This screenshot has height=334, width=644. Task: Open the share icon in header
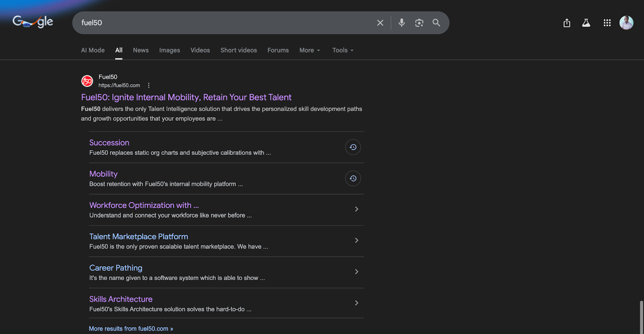pyautogui.click(x=567, y=23)
